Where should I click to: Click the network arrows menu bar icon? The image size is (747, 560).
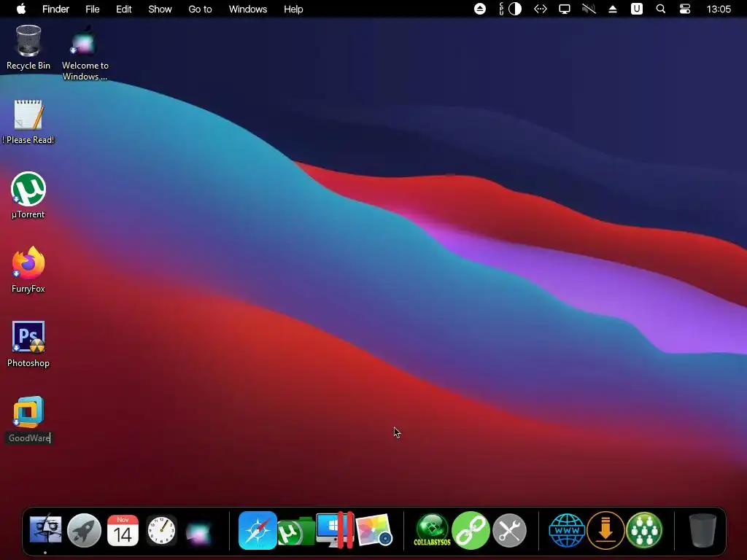541,9
